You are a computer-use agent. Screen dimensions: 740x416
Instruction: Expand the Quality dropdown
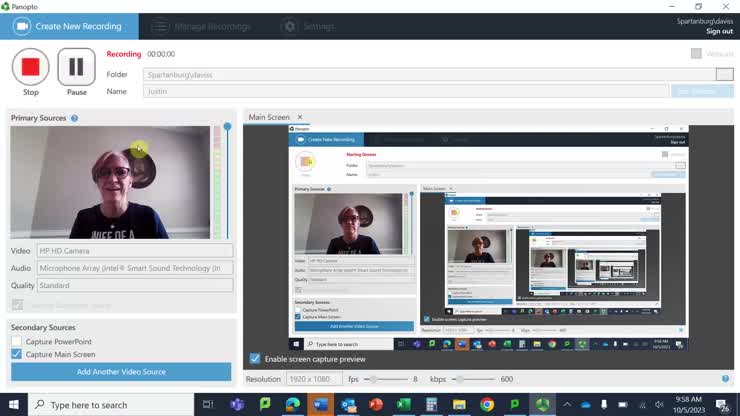135,285
